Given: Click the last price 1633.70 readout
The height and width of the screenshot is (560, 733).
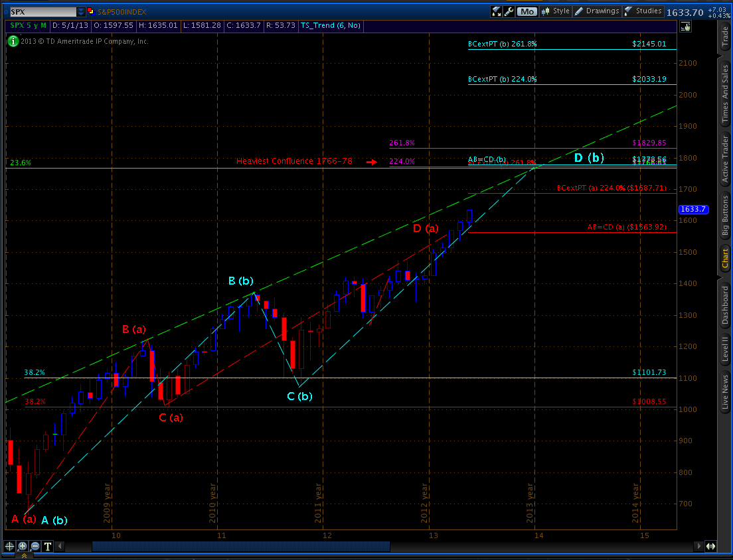Looking at the screenshot, I should (685, 13).
